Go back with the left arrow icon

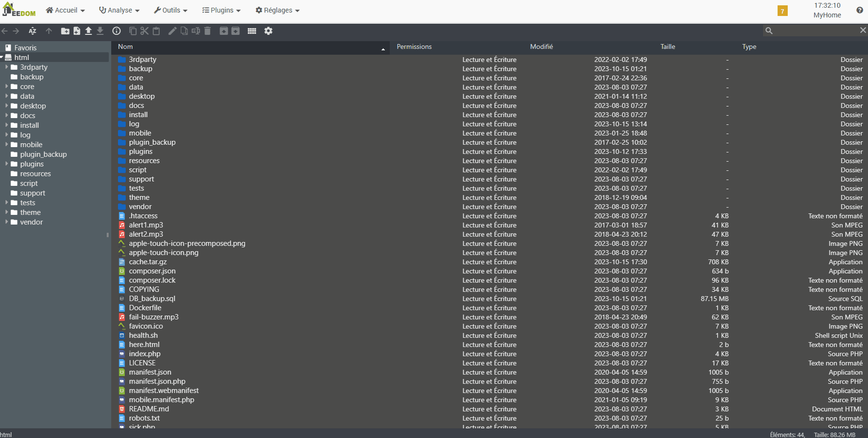point(5,31)
